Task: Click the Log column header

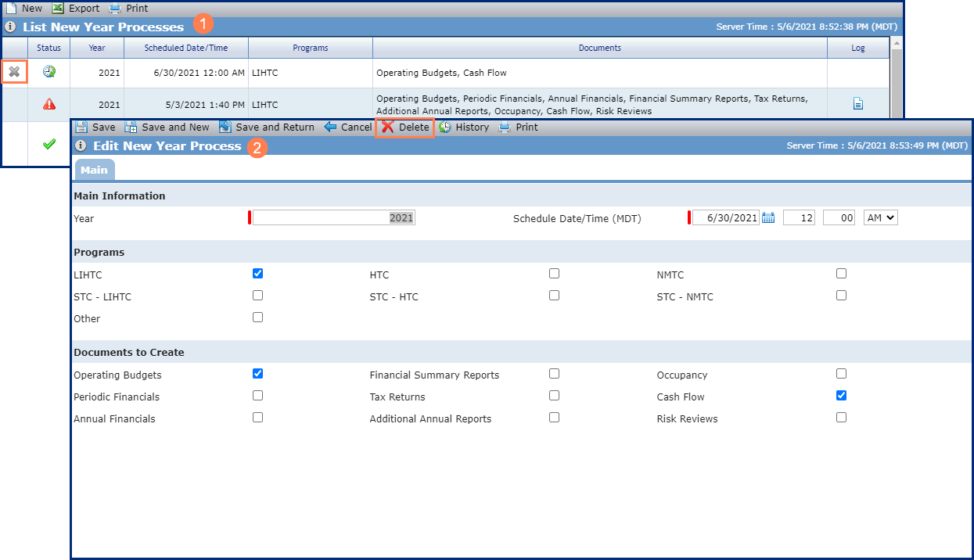Action: tap(858, 48)
